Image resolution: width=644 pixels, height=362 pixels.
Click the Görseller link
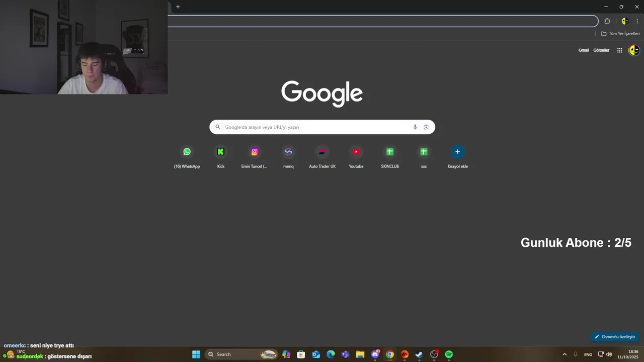point(601,50)
